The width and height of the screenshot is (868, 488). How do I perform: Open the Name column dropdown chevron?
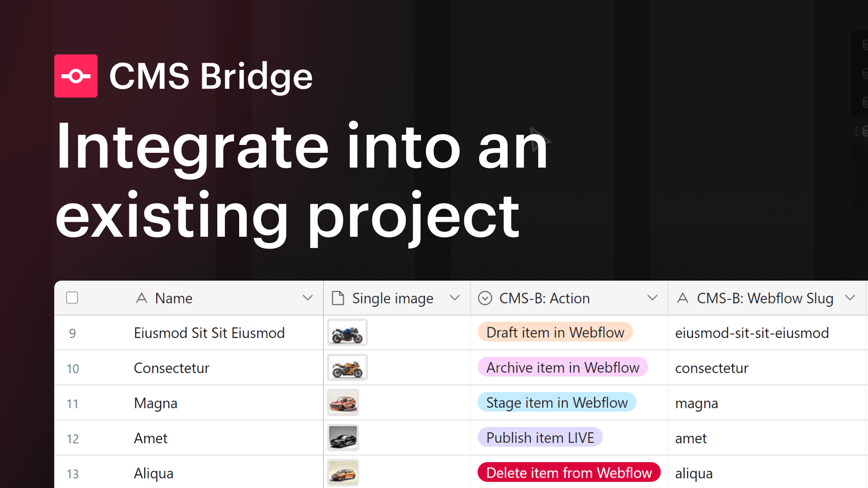(x=308, y=298)
